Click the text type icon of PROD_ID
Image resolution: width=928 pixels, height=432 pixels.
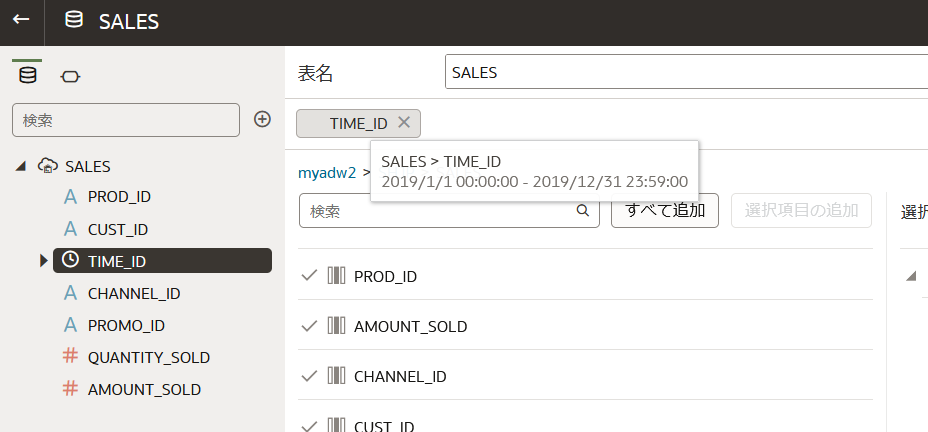(x=70, y=196)
